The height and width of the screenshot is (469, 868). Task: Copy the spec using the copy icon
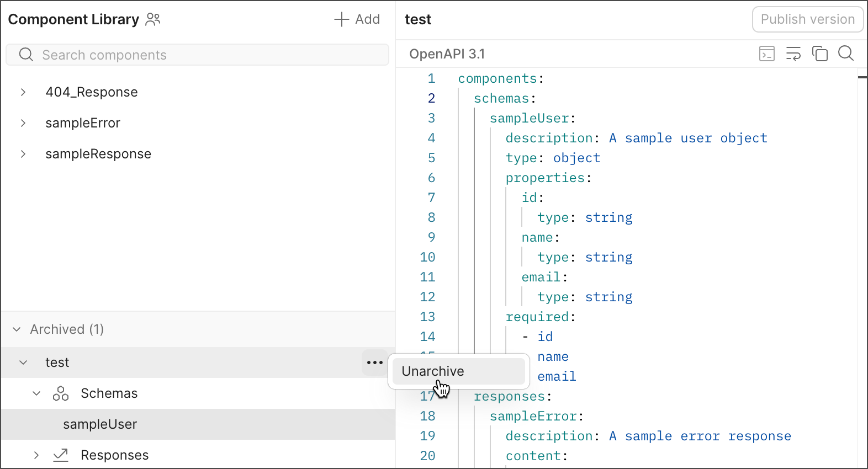(820, 54)
